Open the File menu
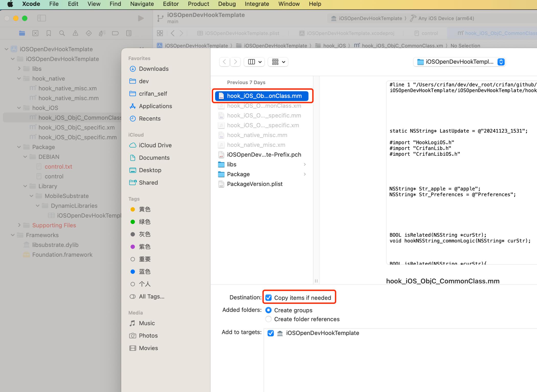The image size is (537, 392). pos(54,4)
